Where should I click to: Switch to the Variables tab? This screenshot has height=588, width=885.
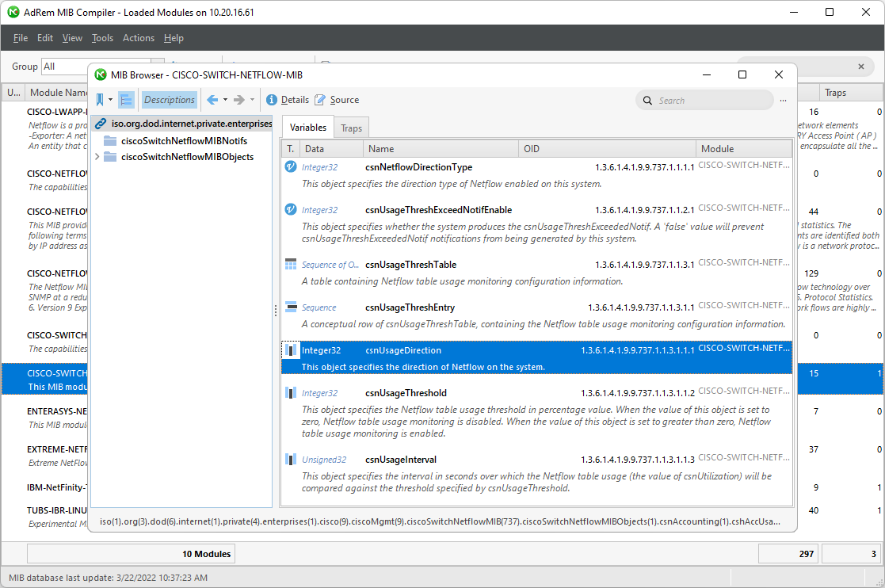pyautogui.click(x=307, y=128)
